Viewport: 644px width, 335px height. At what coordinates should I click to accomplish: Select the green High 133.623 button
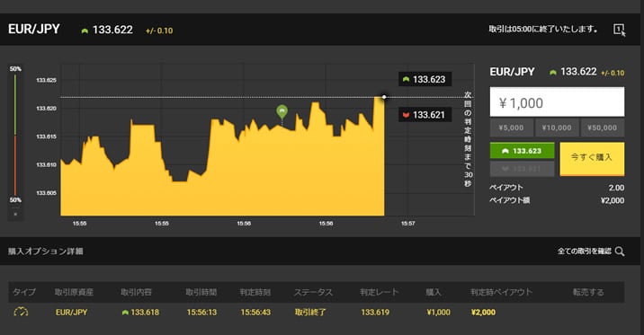pyautogui.click(x=522, y=151)
